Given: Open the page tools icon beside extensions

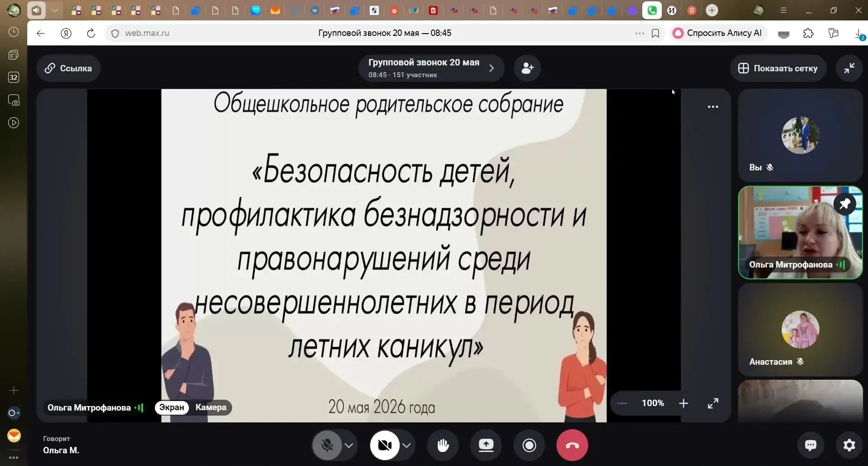Looking at the screenshot, I should (833, 33).
